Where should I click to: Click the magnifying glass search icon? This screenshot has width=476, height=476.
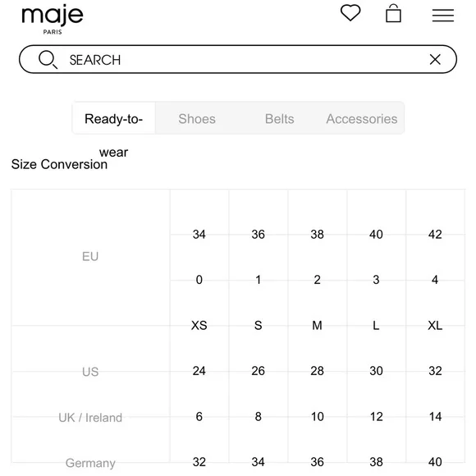click(48, 59)
